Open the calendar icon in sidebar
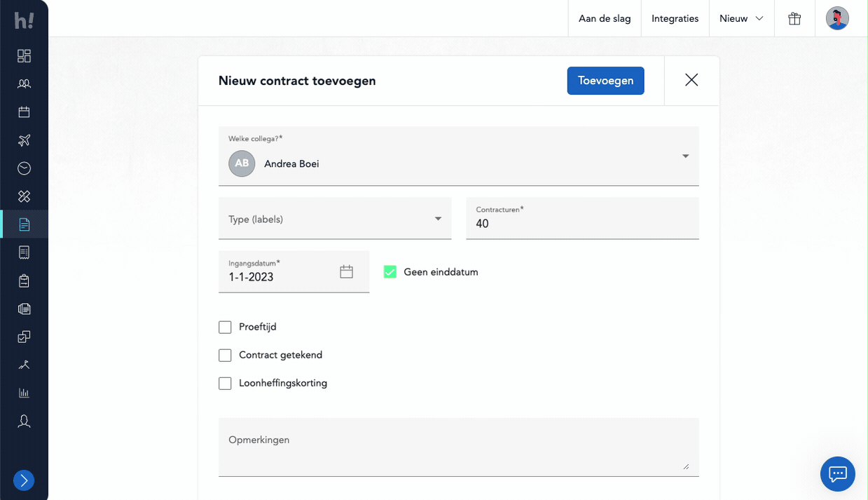 tap(24, 112)
